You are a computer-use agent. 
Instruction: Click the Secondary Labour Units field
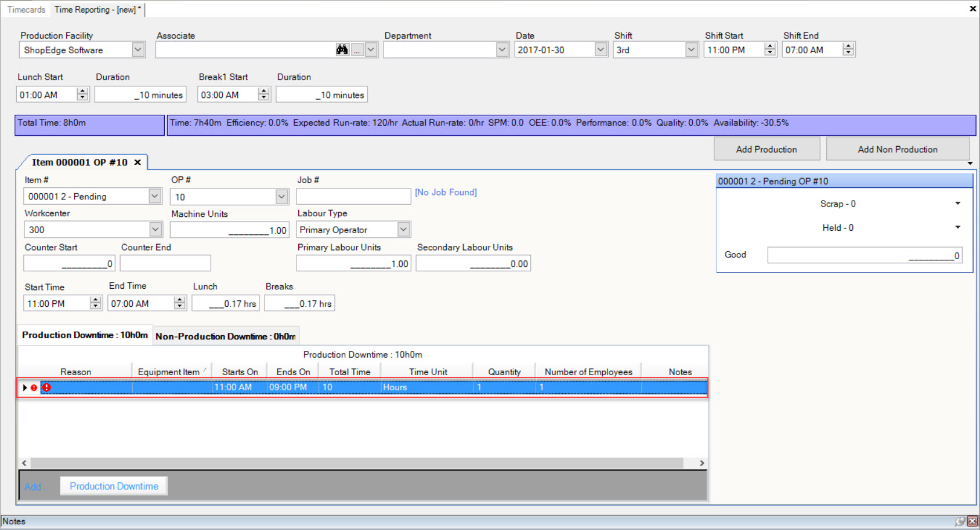pos(473,263)
